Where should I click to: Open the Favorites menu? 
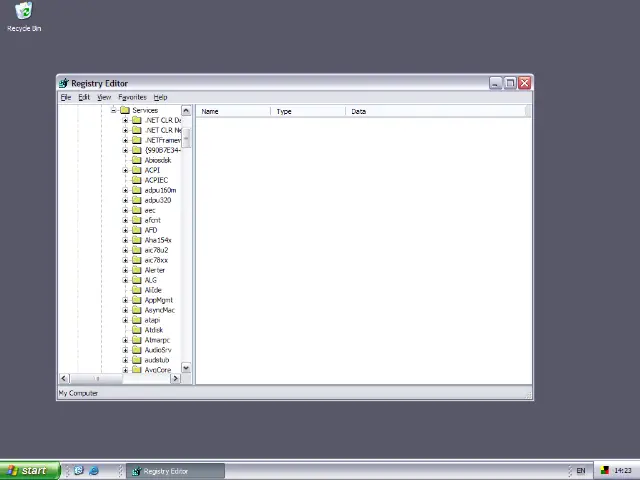click(x=132, y=97)
